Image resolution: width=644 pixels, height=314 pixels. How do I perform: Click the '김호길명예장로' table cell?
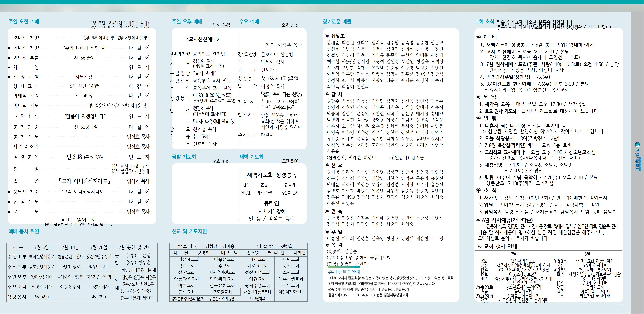coord(42,267)
